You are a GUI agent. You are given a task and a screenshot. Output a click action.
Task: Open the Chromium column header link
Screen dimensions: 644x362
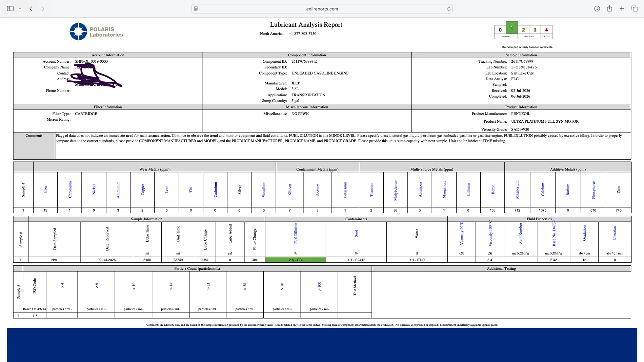click(x=70, y=189)
